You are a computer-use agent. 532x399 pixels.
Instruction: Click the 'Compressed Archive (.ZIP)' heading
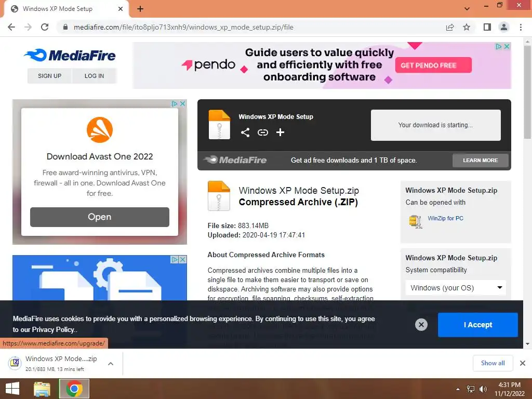point(298,202)
